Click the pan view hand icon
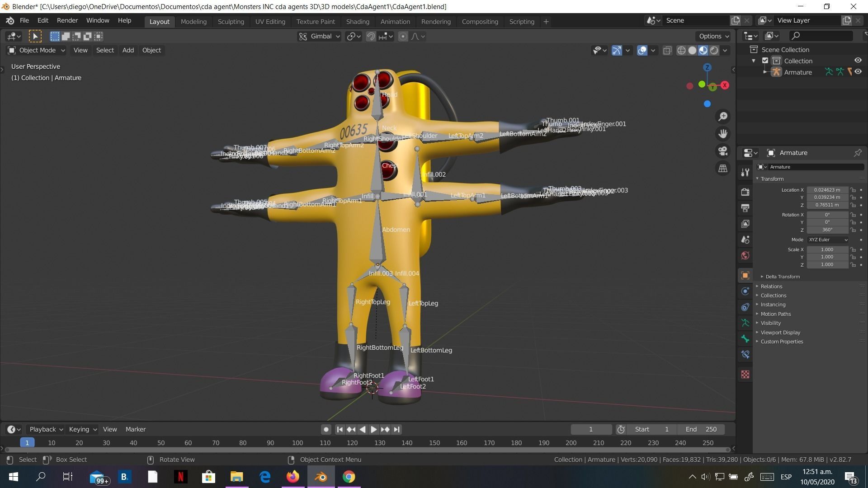 (723, 134)
